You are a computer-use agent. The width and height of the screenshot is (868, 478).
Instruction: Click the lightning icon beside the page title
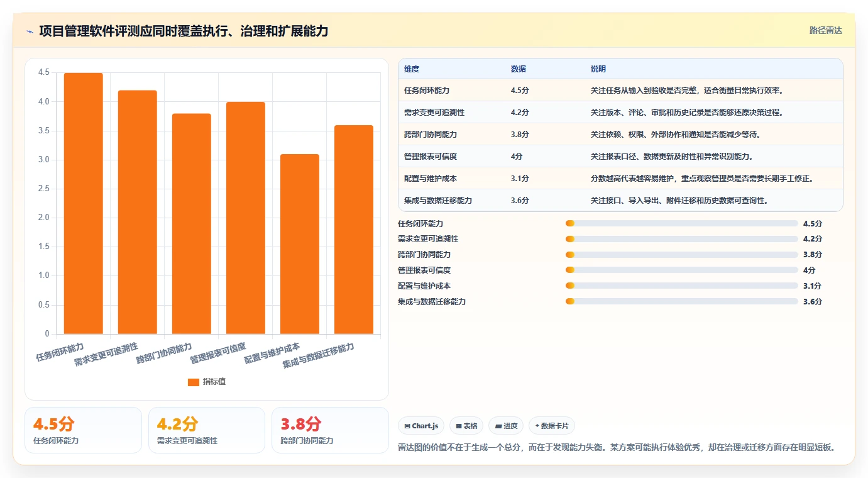click(30, 31)
